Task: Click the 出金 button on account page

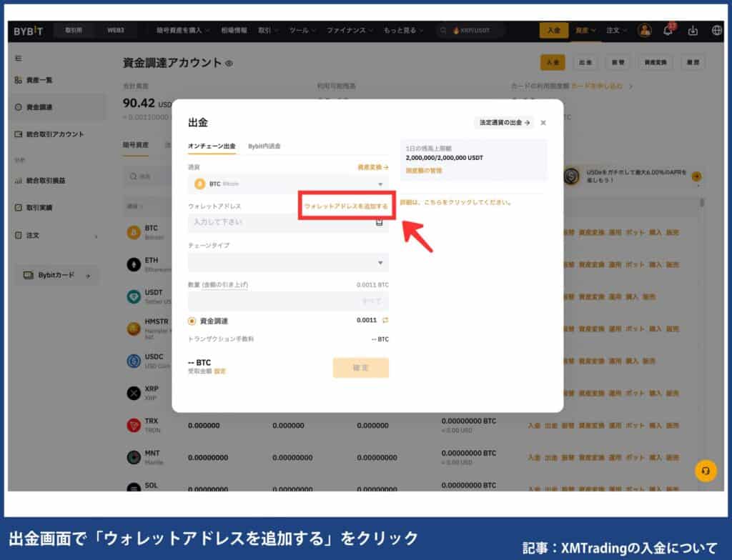Action: coord(585,62)
